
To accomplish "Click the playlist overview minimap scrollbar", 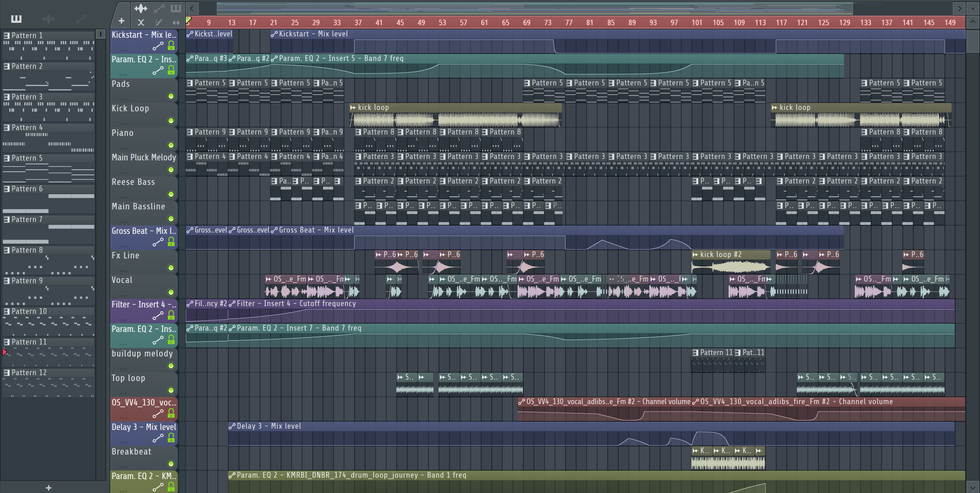I will tap(533, 8).
